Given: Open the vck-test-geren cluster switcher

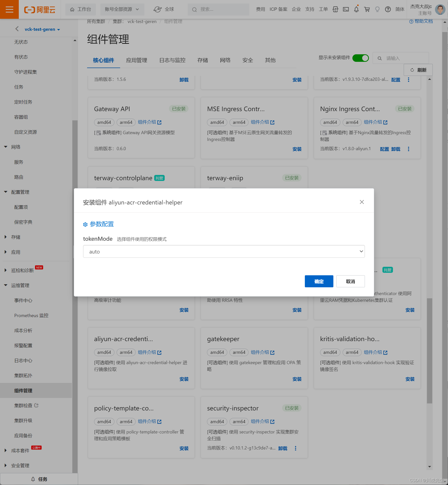Looking at the screenshot, I should tap(42, 29).
